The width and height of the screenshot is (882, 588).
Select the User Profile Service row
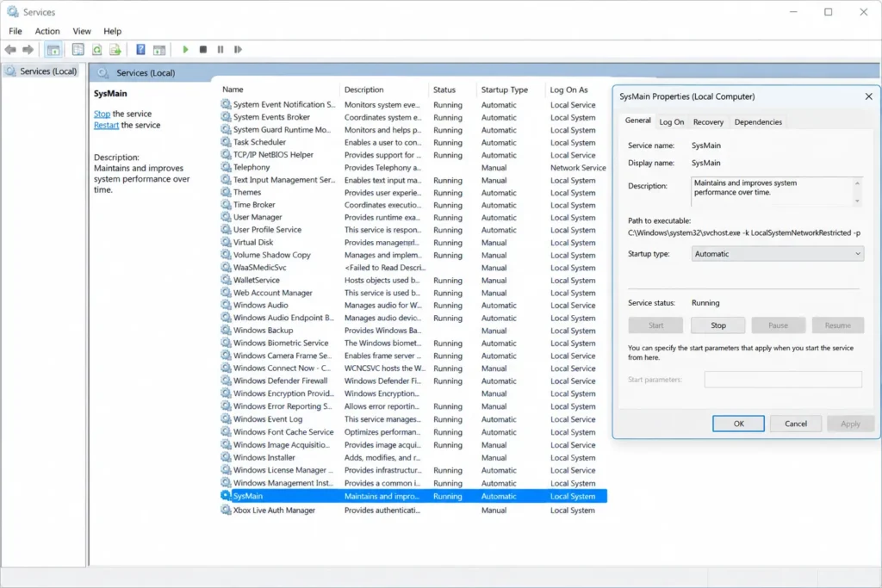tap(413, 230)
